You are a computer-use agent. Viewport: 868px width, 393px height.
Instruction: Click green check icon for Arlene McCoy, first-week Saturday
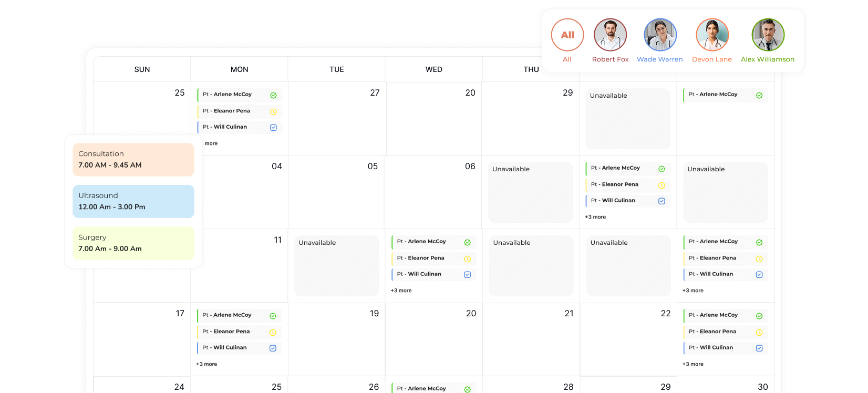tap(759, 95)
